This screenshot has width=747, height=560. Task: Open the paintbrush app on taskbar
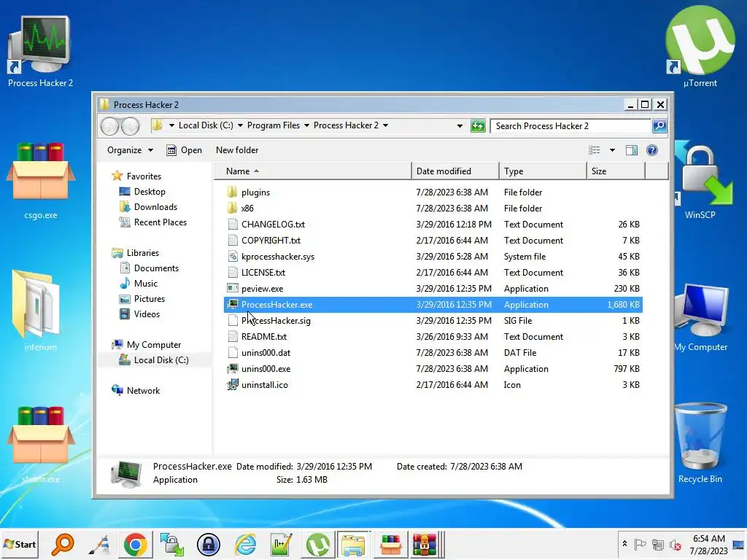(99, 544)
